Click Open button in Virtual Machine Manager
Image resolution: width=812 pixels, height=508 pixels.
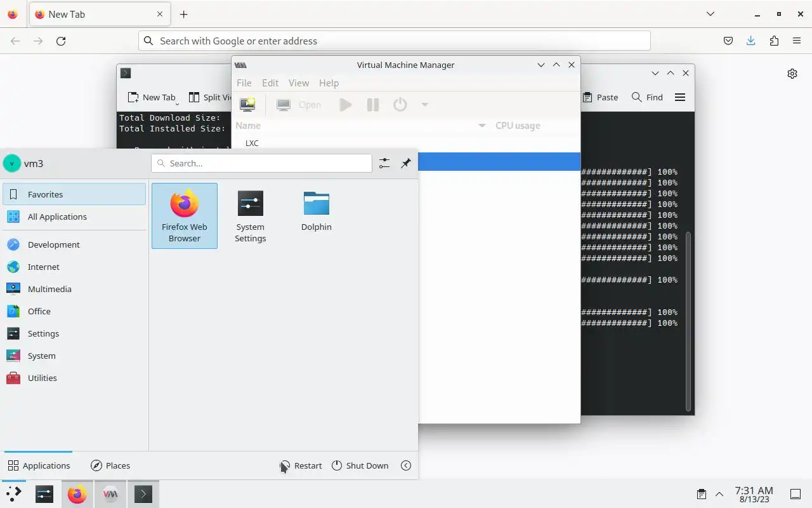[x=299, y=105]
